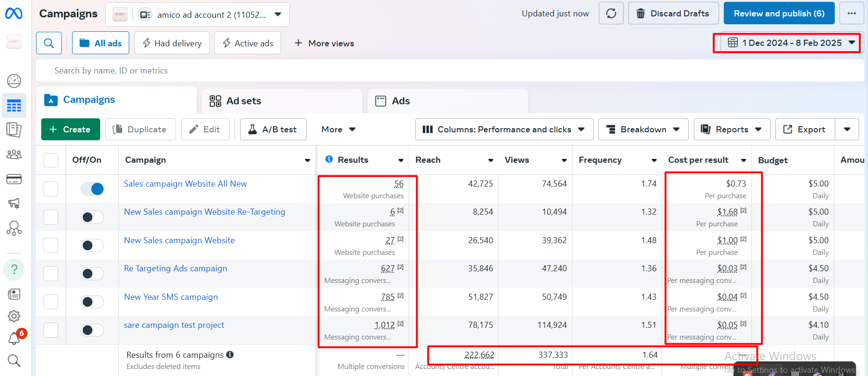Open the magnifier search filter button

tap(49, 43)
